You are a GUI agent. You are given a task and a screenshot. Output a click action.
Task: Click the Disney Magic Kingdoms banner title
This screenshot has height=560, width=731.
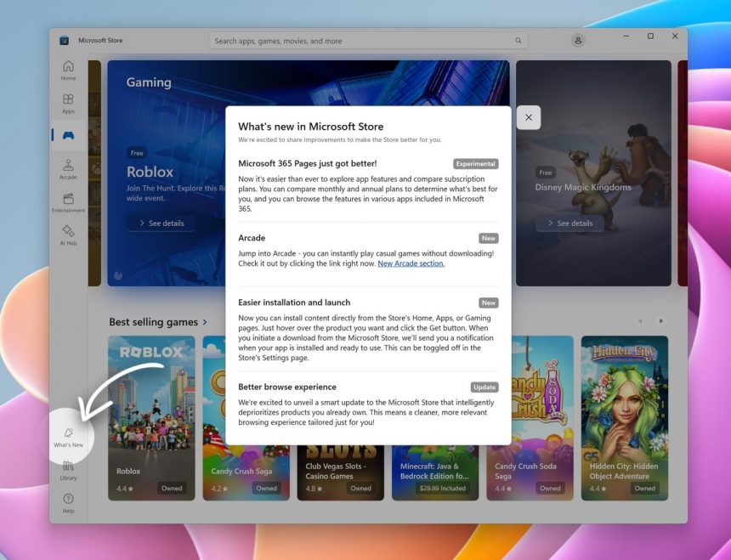(x=583, y=187)
